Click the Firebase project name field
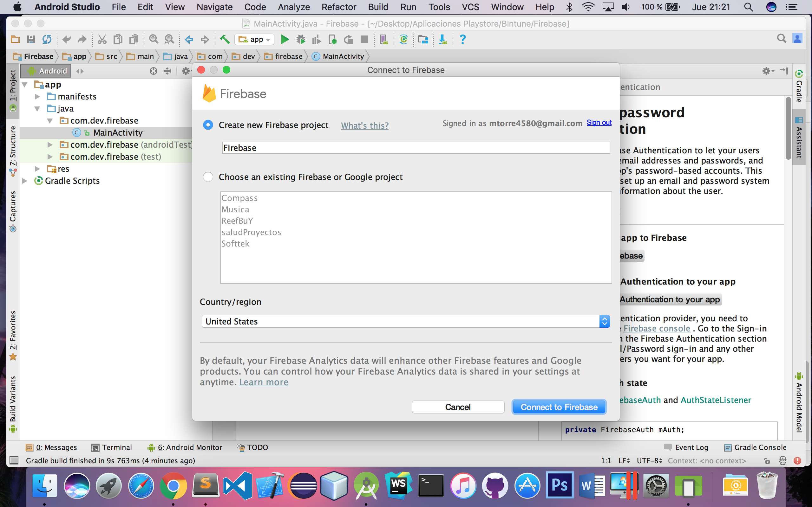Screen dimensions: 812x507 point(416,148)
